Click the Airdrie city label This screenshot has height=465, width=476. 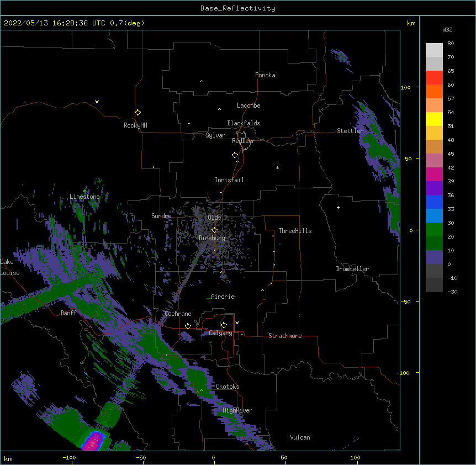(x=223, y=297)
